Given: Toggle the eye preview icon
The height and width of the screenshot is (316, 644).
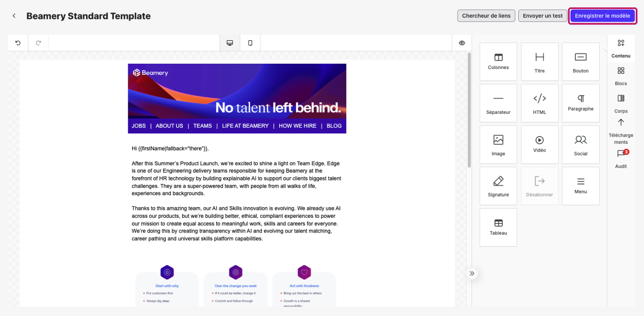Looking at the screenshot, I should tap(462, 43).
